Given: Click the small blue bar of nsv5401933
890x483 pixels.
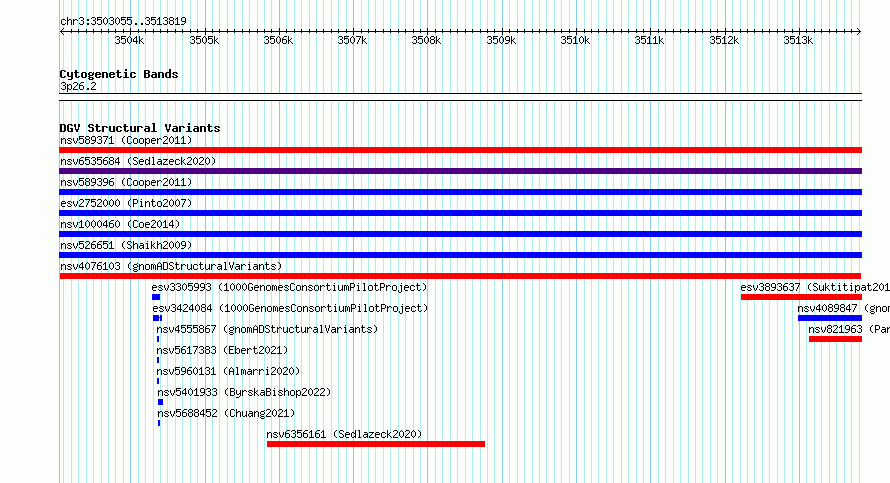Looking at the screenshot, I should point(161,402).
